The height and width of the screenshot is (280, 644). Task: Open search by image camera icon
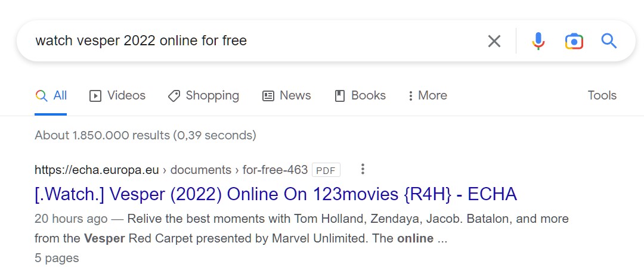574,41
